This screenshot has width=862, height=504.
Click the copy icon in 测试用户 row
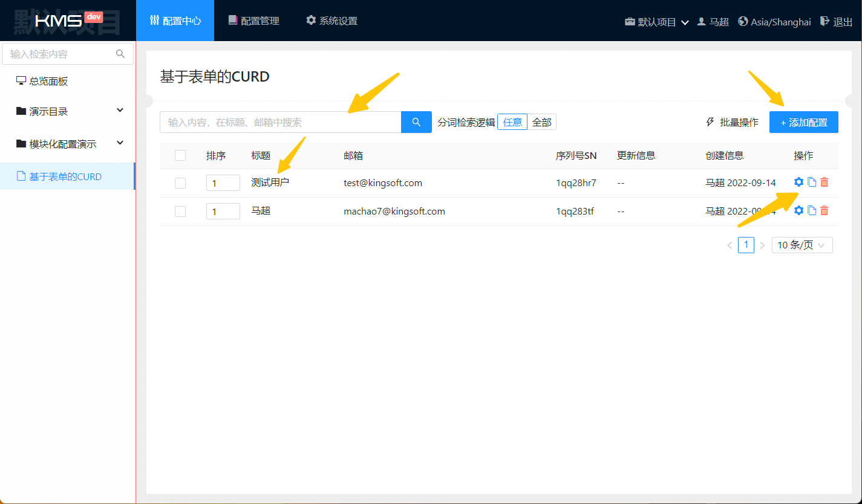click(x=812, y=182)
